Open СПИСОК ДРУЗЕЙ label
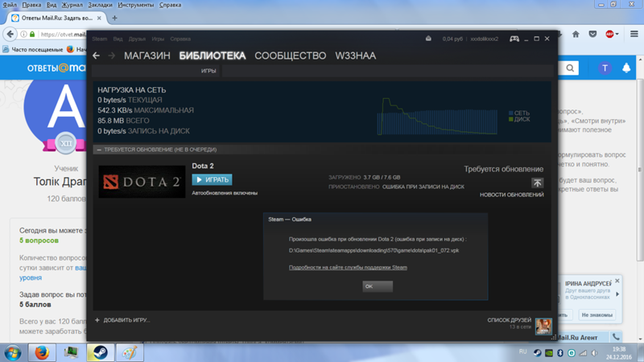This screenshot has height=362, width=644. click(x=510, y=319)
